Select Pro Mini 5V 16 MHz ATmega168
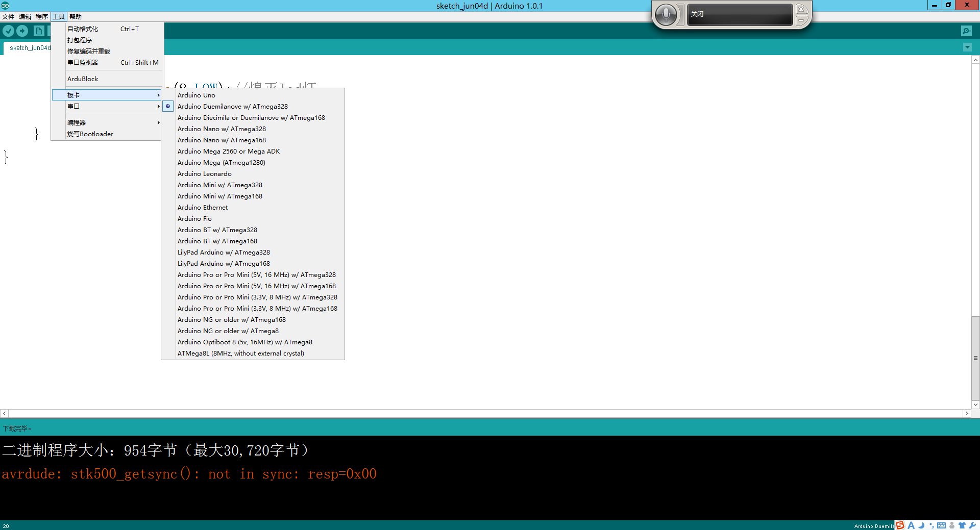The width and height of the screenshot is (980, 530). coord(253,286)
